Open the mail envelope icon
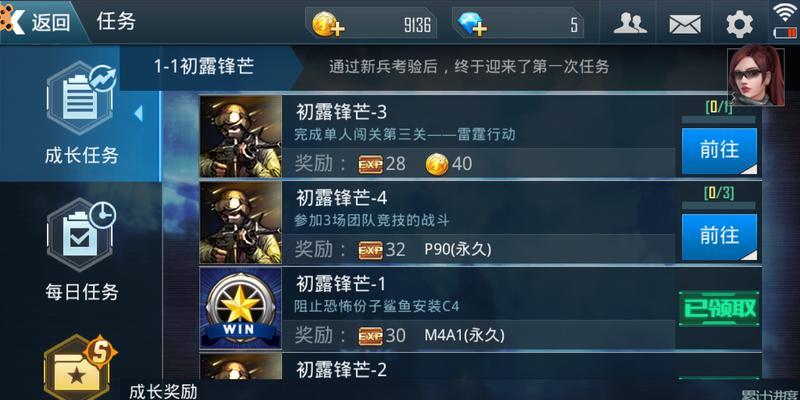The image size is (800, 400). click(x=685, y=24)
